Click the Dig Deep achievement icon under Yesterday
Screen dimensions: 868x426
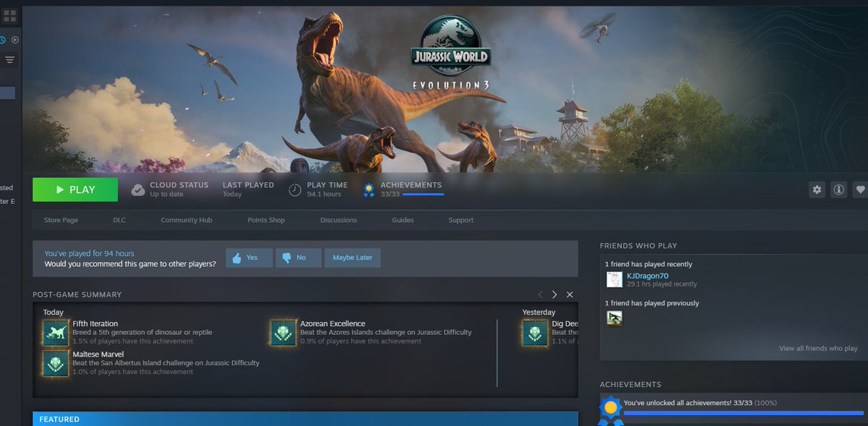[535, 333]
